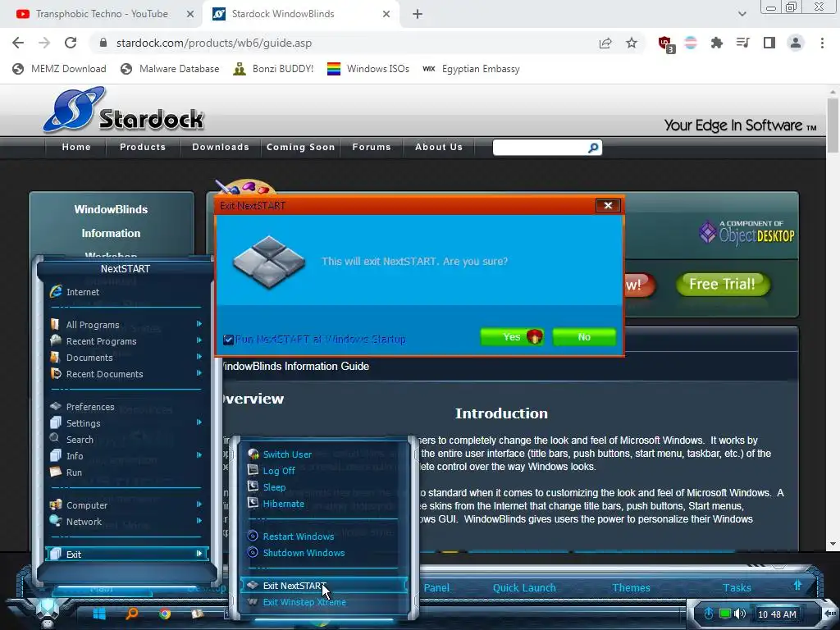The image size is (840, 630).
Task: Click the address bar URL
Action: (214, 43)
